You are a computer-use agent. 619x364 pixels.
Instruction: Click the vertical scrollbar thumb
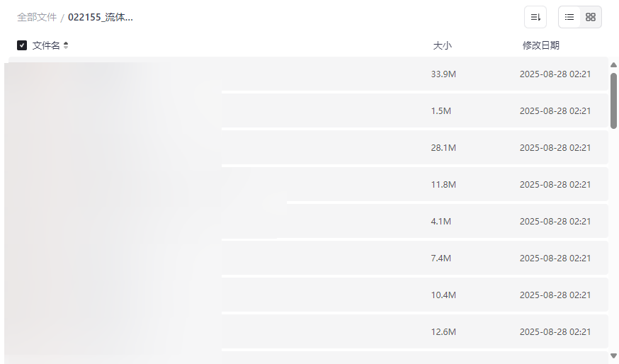[x=613, y=99]
